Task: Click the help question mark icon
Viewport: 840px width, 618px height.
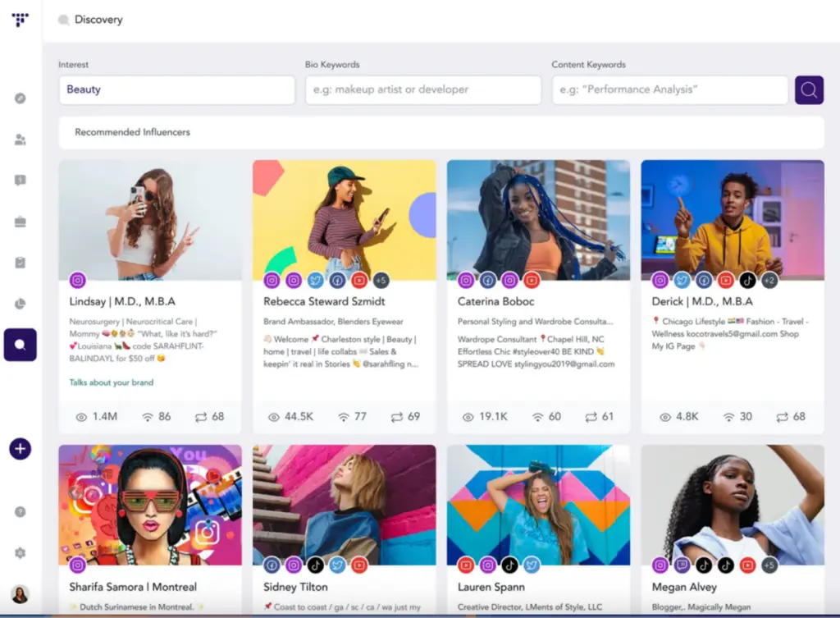Action: tap(21, 511)
